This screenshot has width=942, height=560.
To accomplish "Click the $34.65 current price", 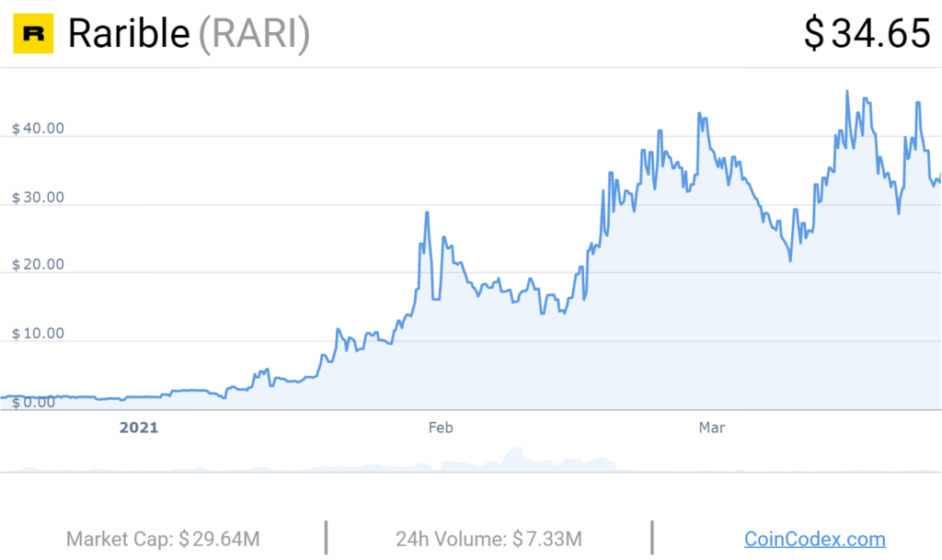I will tap(867, 33).
